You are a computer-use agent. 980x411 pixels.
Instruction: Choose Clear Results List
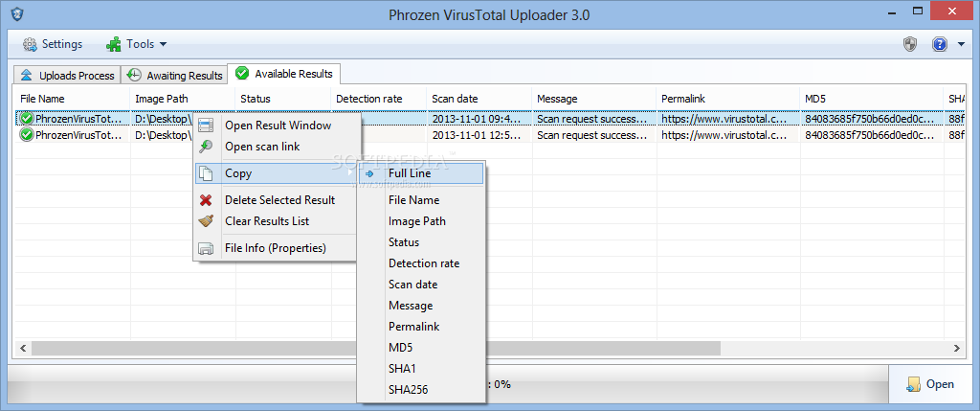277,220
